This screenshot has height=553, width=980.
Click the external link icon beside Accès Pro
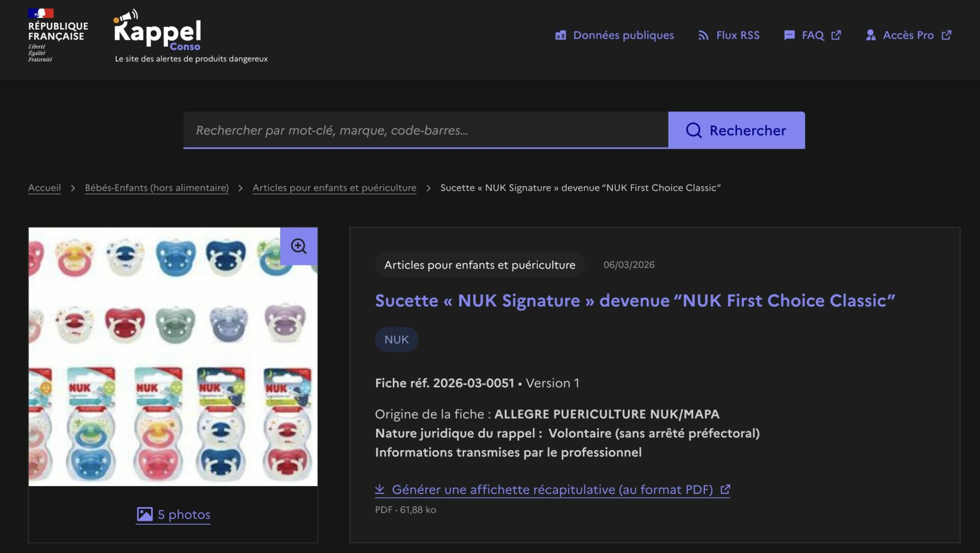[x=947, y=35]
